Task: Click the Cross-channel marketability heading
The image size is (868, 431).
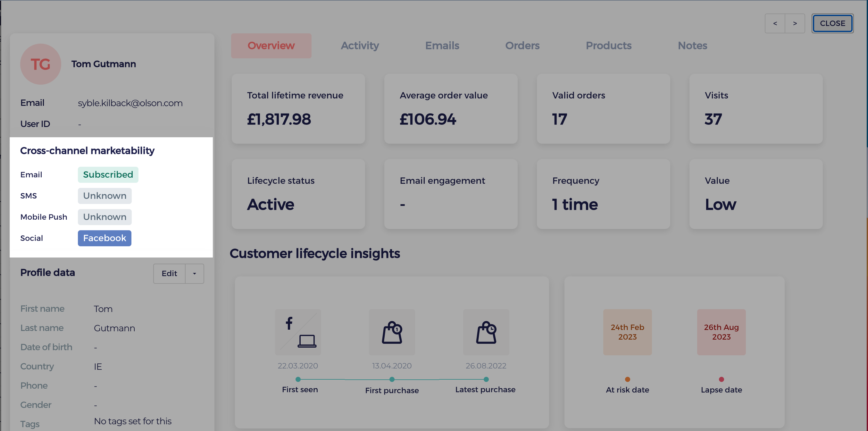Action: tap(87, 151)
